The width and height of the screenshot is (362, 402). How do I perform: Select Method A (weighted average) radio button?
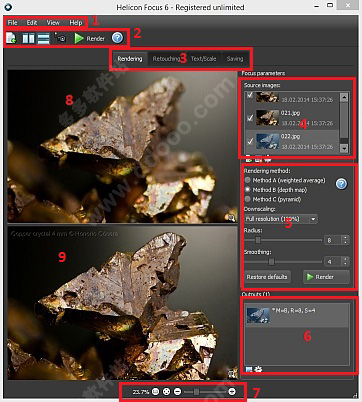click(248, 180)
